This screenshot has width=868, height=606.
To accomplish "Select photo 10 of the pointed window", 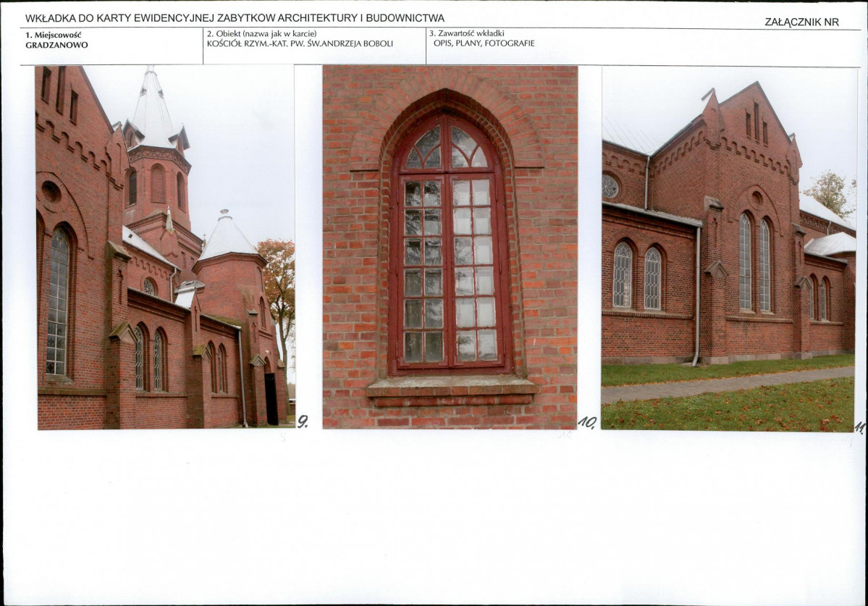I will click(449, 246).
